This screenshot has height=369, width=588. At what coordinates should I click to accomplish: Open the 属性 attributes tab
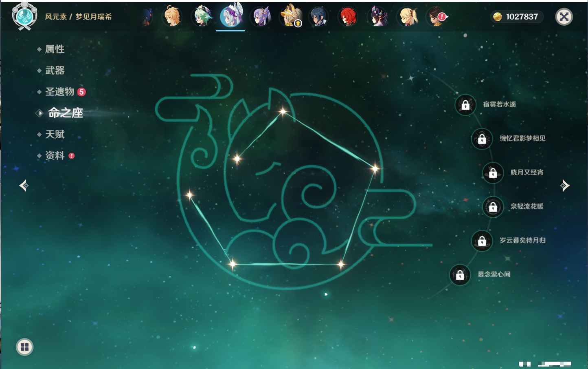click(55, 49)
